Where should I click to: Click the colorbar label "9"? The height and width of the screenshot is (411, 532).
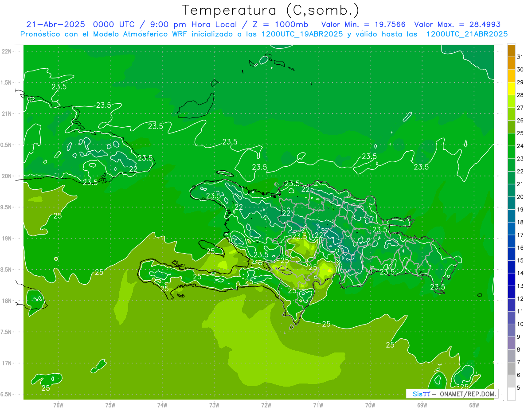(x=519, y=337)
